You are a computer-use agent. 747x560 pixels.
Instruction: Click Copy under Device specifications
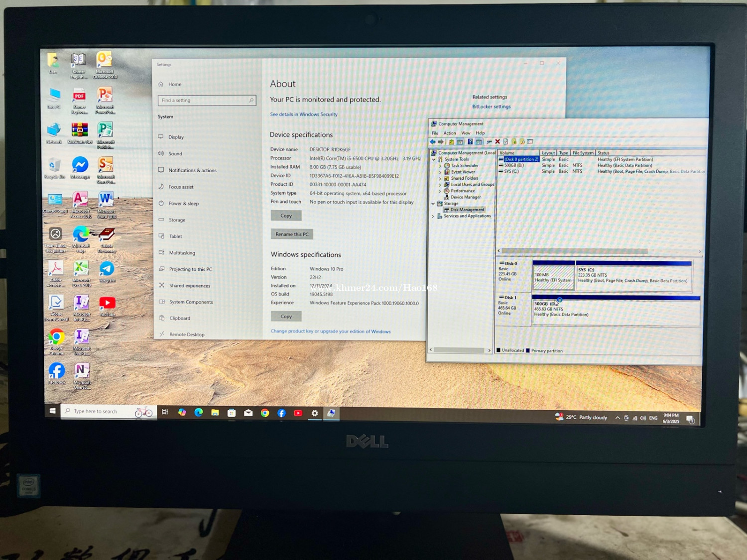tap(286, 216)
